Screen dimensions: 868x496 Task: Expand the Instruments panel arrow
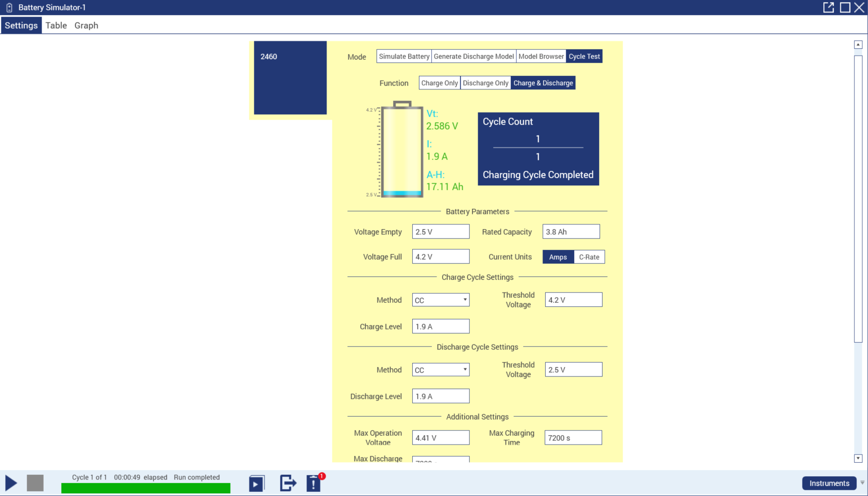[x=862, y=483]
